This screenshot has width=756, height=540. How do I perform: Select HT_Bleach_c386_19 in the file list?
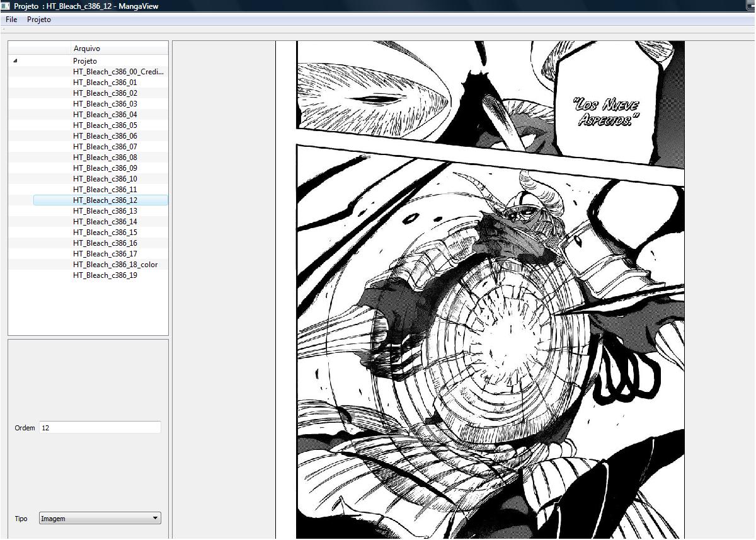105,275
